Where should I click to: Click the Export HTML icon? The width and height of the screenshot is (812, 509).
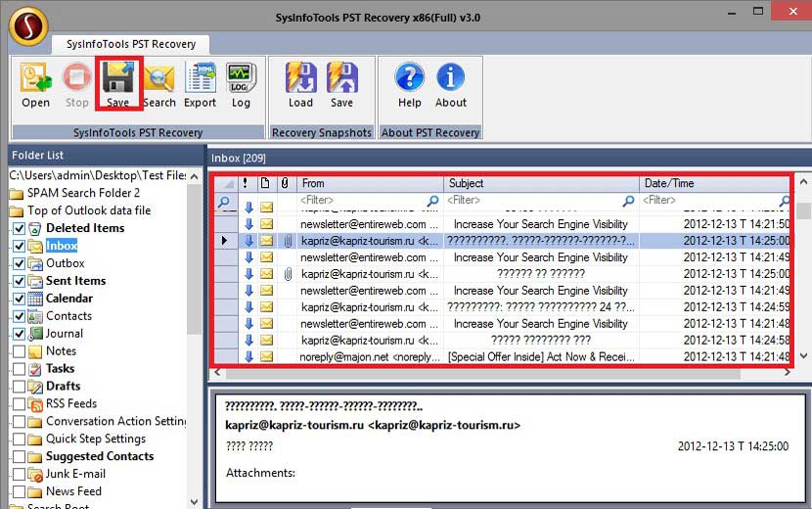200,85
